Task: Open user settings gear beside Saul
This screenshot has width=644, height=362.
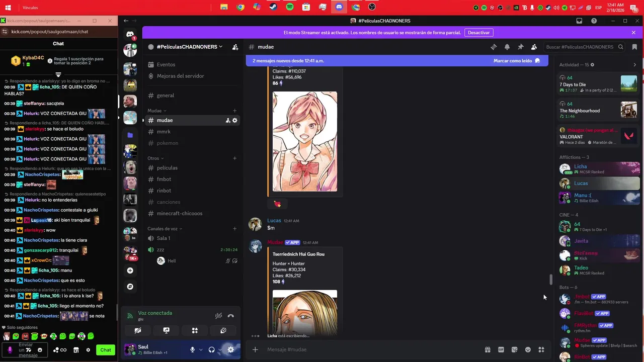Action: coord(230,349)
